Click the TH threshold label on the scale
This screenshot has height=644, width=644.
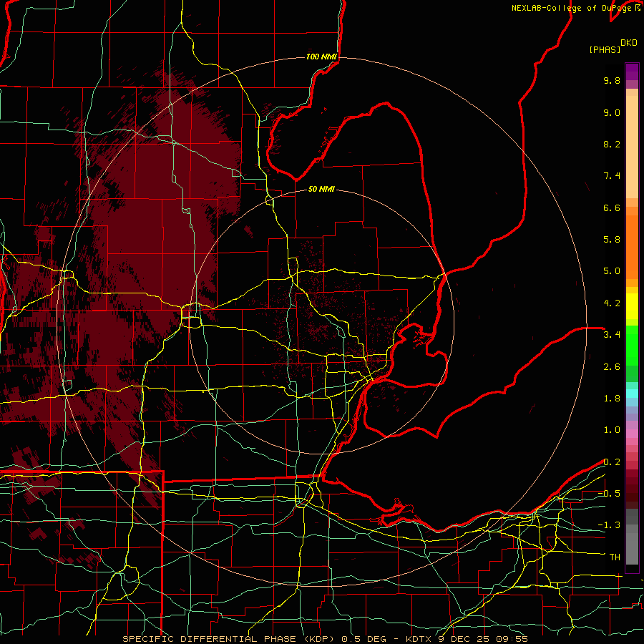click(x=615, y=557)
